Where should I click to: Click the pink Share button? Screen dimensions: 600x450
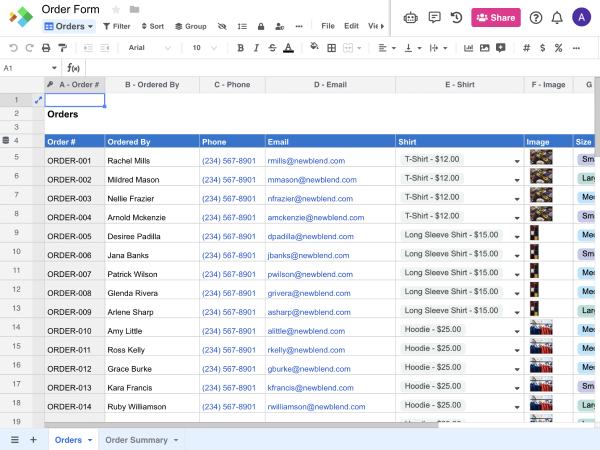click(496, 17)
